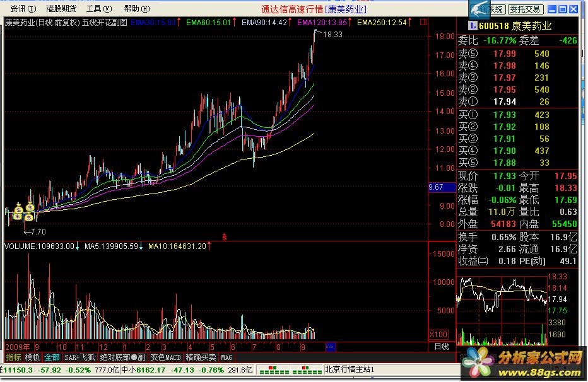Open the 工具(V) menu

pos(99,9)
